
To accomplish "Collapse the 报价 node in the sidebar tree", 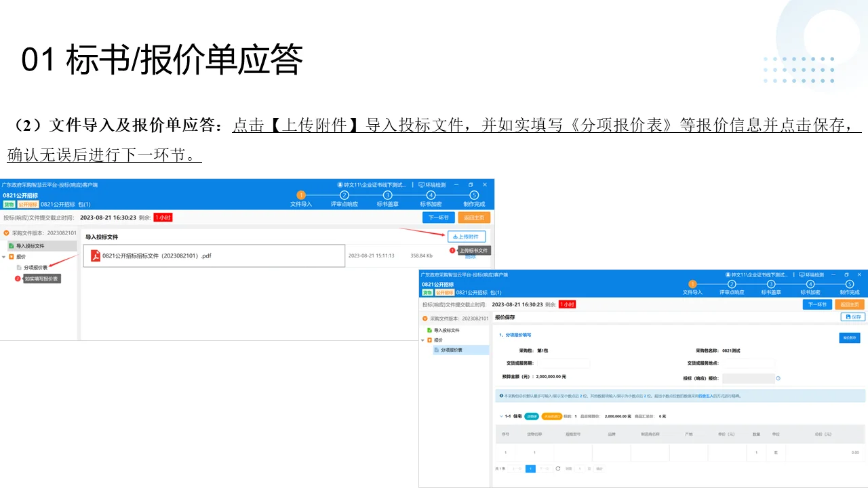I will pyautogui.click(x=5, y=256).
